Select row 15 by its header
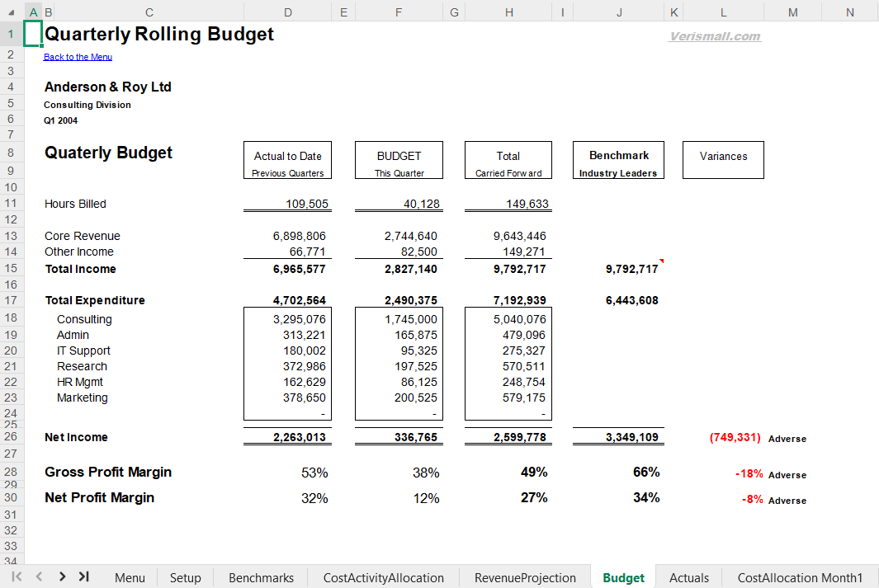This screenshot has width=879, height=588. click(11, 268)
